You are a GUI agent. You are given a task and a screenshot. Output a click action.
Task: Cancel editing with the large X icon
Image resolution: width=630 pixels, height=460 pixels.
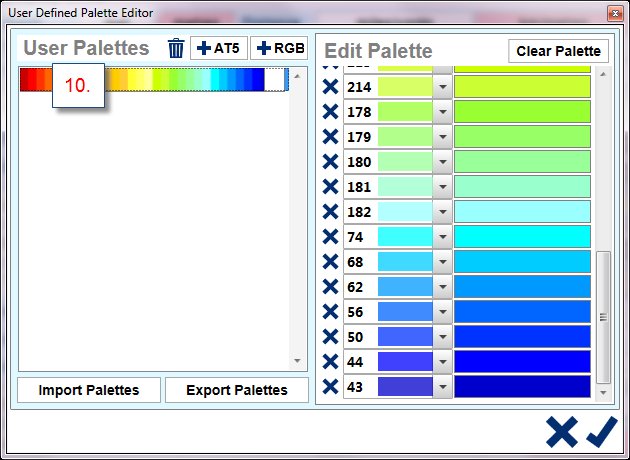[x=562, y=432]
